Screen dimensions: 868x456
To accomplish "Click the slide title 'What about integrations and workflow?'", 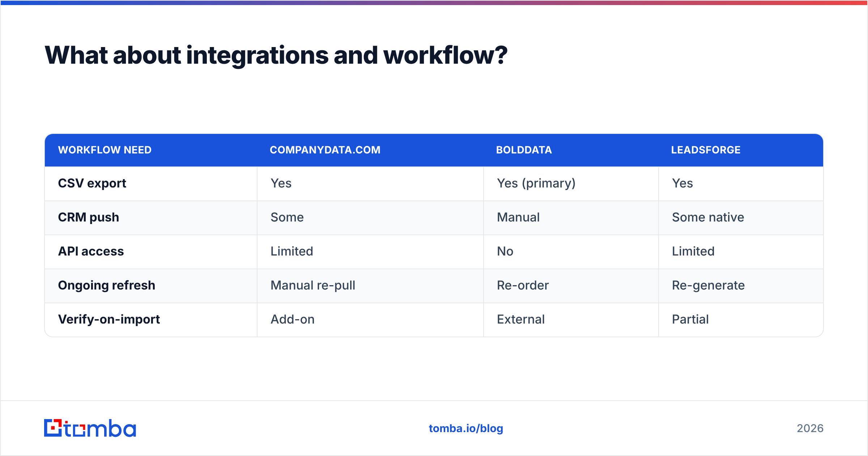I will (x=276, y=55).
